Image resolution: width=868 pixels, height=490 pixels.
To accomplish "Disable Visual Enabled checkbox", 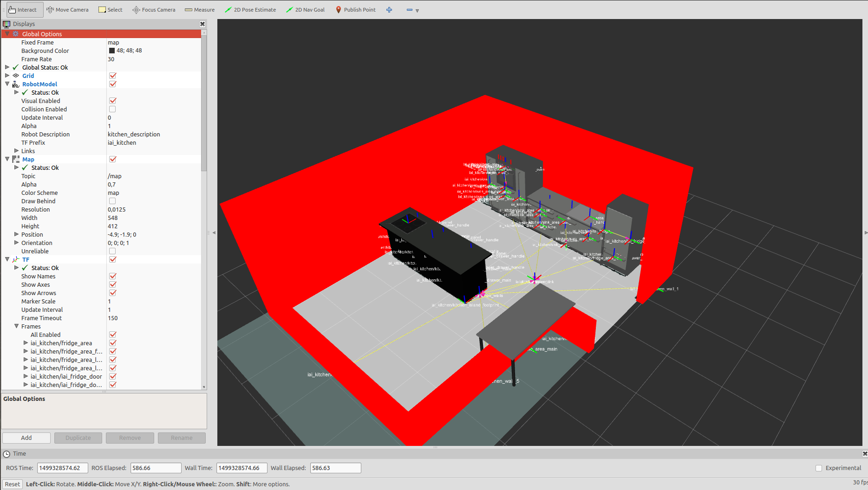I will pos(112,101).
